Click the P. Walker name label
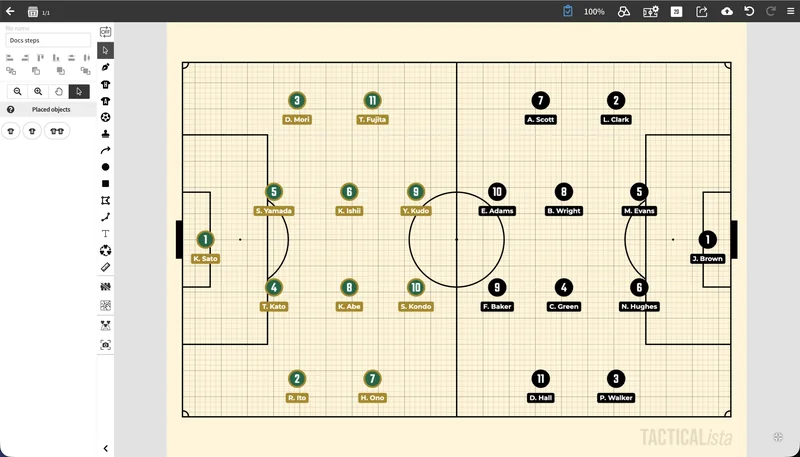This screenshot has width=800, height=457. pos(616,398)
